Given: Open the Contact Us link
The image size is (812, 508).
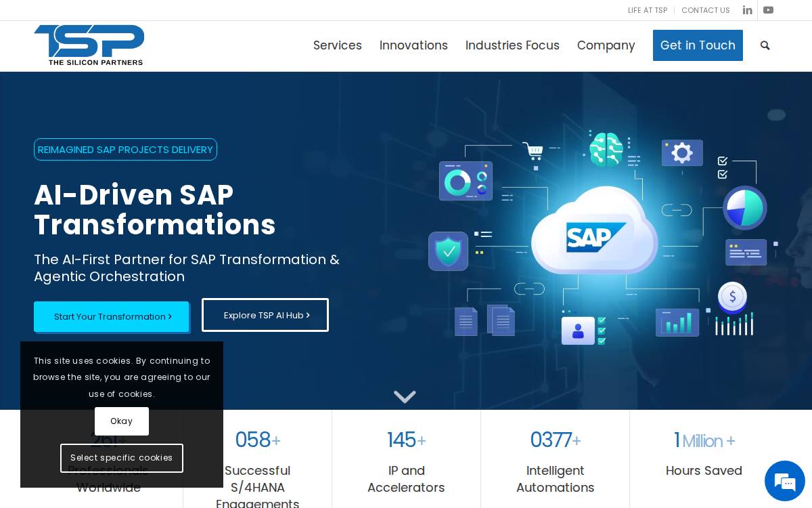Looking at the screenshot, I should (706, 10).
